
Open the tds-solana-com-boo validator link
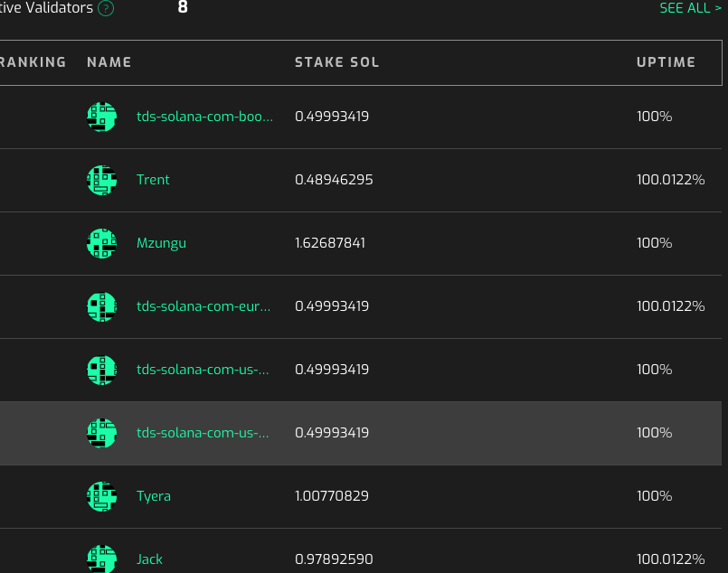(x=204, y=117)
